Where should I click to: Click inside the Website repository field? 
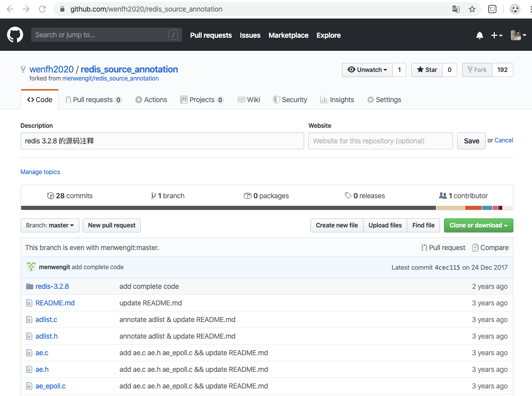pyautogui.click(x=380, y=141)
